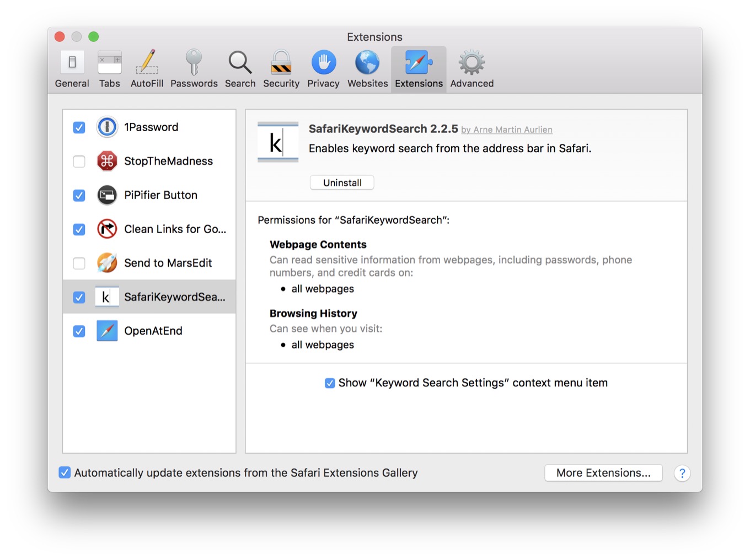
Task: Enable the StopTheMadness extension
Action: click(x=79, y=161)
